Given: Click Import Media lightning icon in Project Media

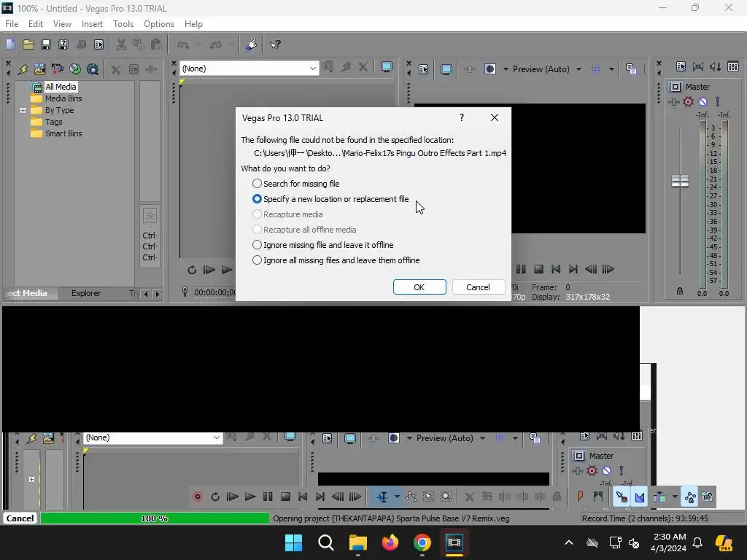Looking at the screenshot, I should 23,69.
